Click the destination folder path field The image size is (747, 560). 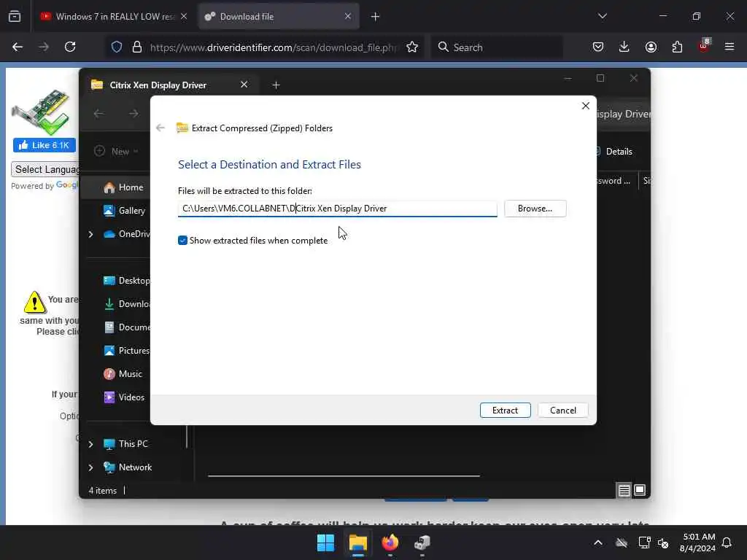[x=337, y=209]
